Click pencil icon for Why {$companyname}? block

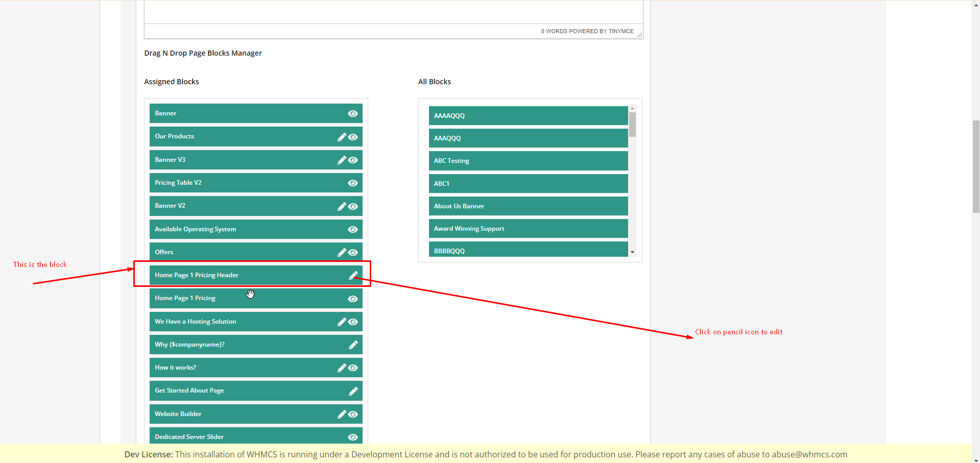tap(353, 345)
